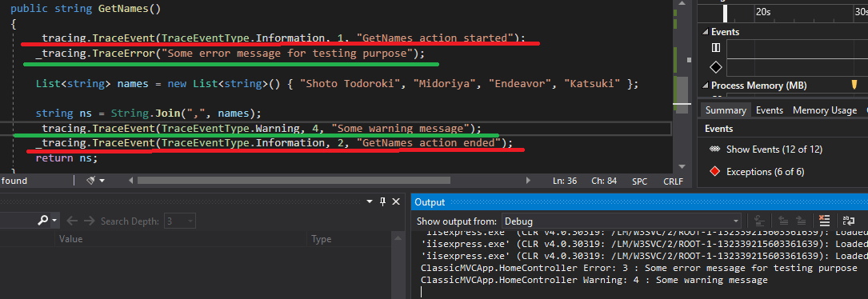Click the "GetNames action ended" string

tap(429, 143)
